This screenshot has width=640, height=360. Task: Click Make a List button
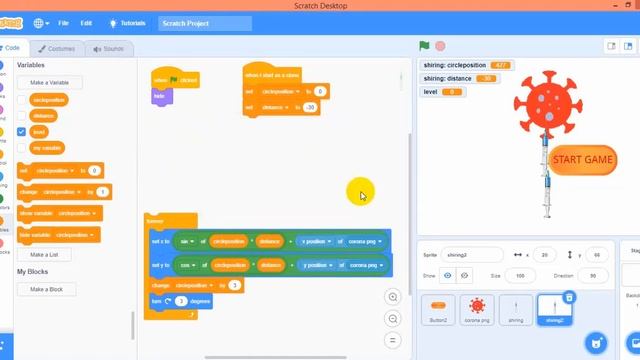click(x=44, y=255)
